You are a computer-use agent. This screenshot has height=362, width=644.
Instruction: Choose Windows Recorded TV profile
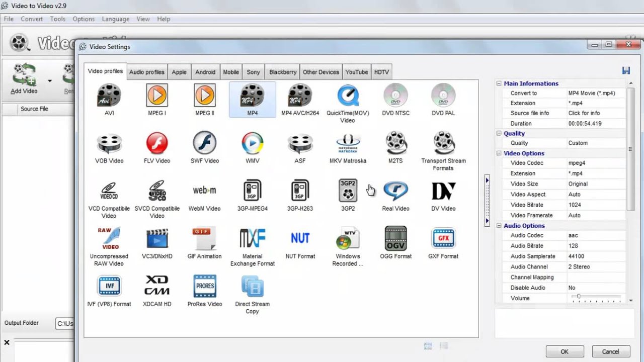point(348,246)
